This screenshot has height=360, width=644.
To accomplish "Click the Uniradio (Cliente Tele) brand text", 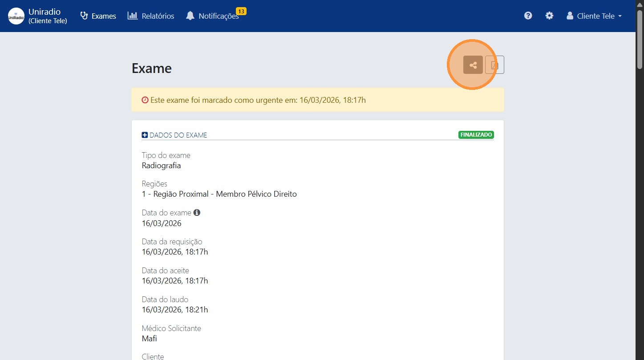I will pos(48,16).
